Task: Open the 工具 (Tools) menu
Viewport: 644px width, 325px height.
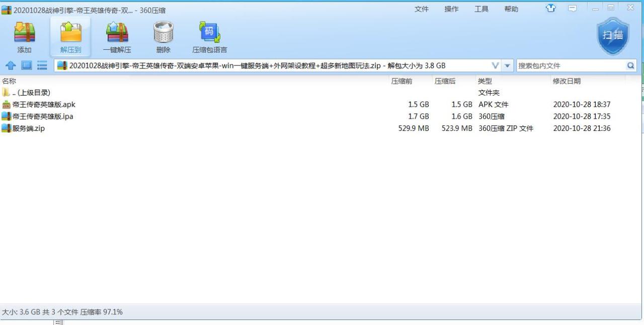Action: (481, 9)
